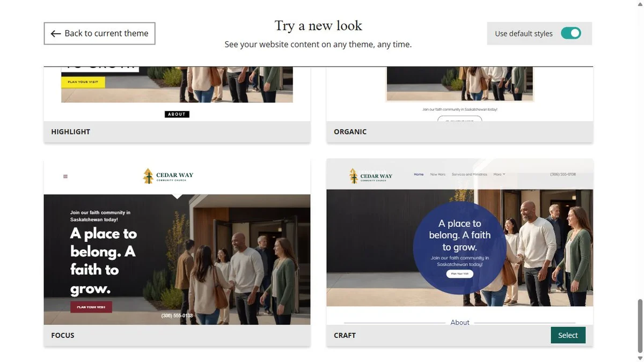Click the Back to current theme button

(99, 33)
